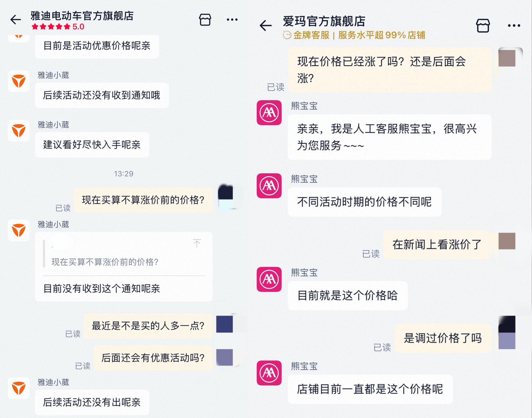Open the 雅迪 store page icon

(205, 20)
